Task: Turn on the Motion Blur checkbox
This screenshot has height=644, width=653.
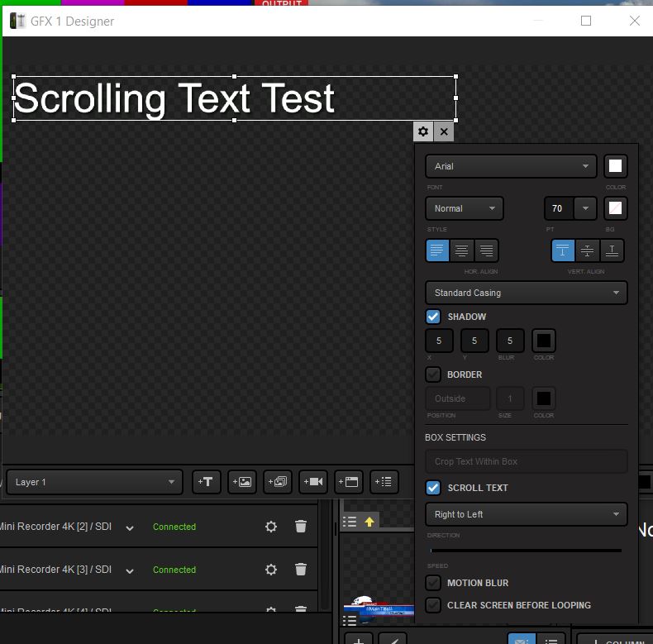Action: [x=433, y=583]
